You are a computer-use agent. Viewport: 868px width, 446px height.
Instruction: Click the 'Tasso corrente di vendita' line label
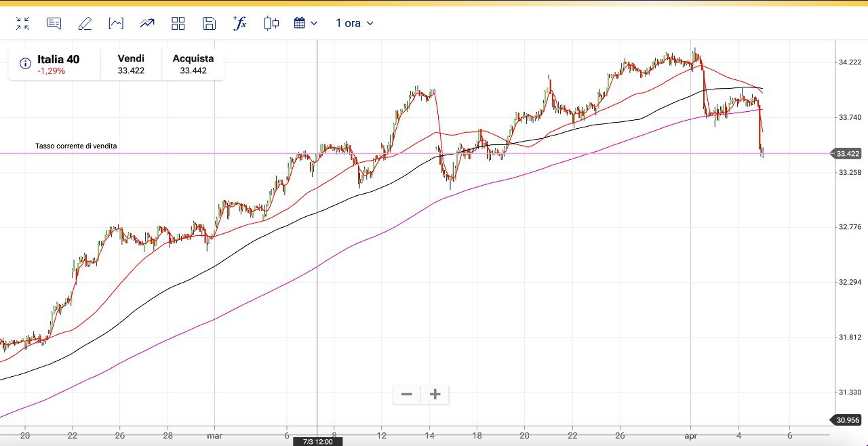pyautogui.click(x=76, y=146)
